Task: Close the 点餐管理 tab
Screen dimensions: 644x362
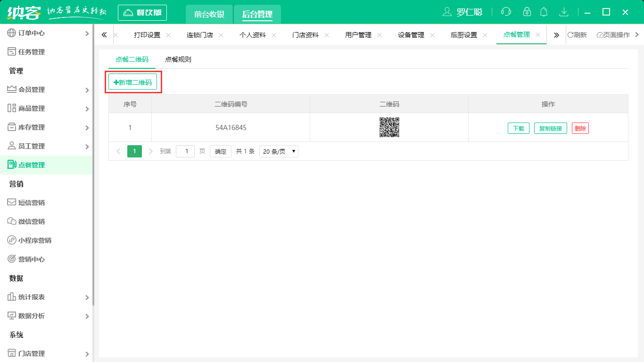Action: pos(538,35)
